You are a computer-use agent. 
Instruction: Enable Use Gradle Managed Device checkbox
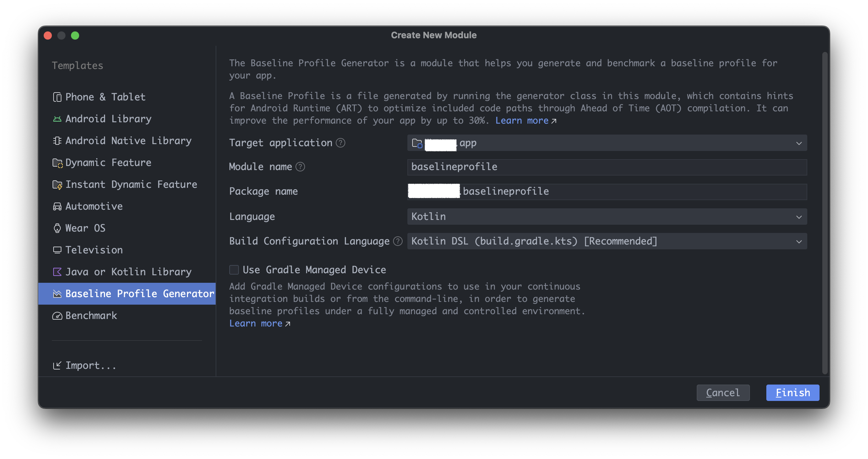[x=234, y=270]
